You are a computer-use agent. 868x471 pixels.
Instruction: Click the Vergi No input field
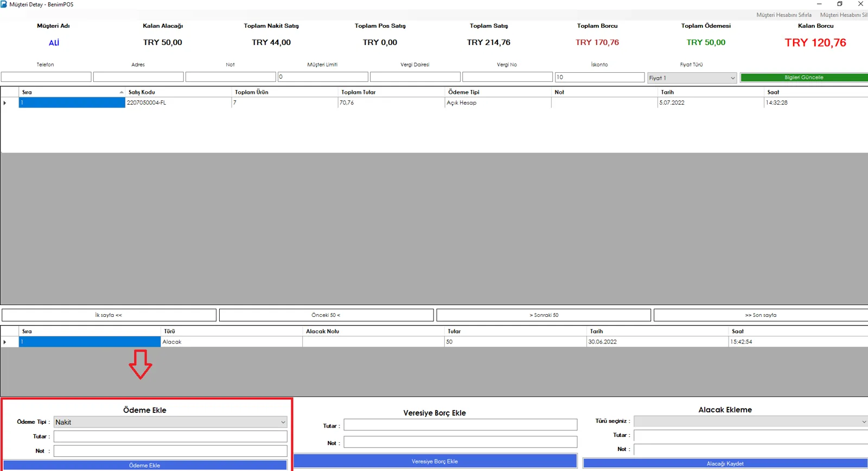tap(507, 77)
